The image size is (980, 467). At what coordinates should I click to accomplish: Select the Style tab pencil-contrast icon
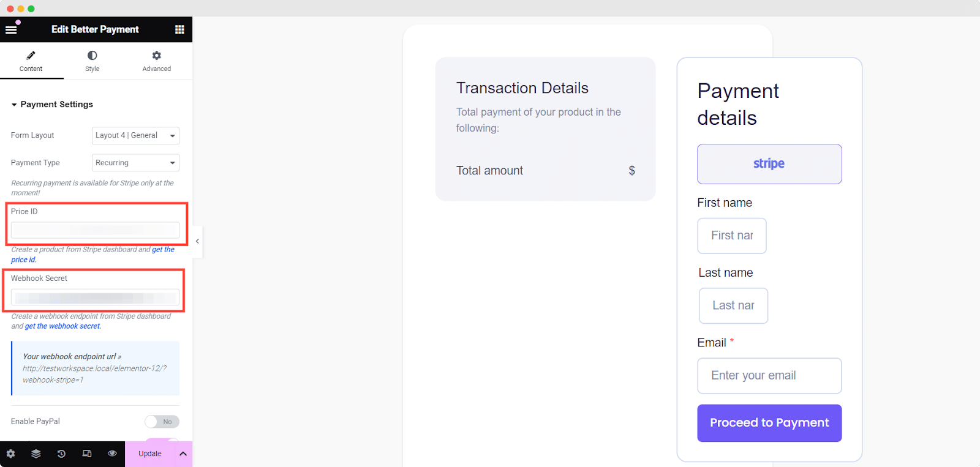[92, 61]
